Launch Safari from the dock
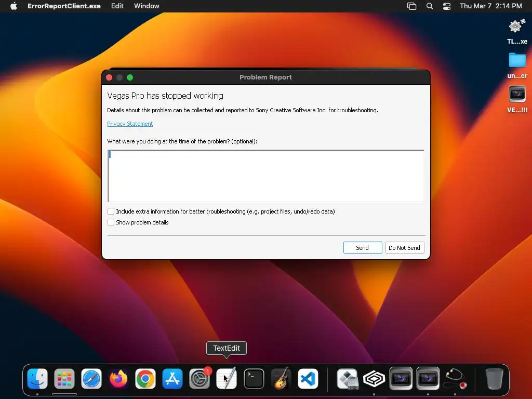532x399 pixels. point(91,379)
